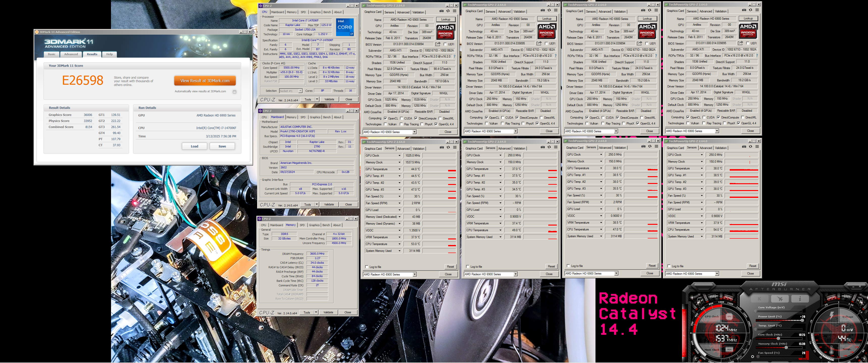The width and height of the screenshot is (868, 363).
Task: Toggle OpenCL checkbox in 1025 MHz GPU-Z window
Action: coord(386,118)
